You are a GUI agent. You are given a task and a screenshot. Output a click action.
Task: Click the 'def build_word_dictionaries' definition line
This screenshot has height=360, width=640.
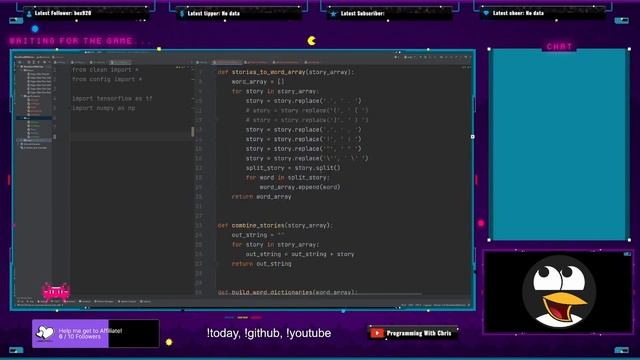pos(287,292)
